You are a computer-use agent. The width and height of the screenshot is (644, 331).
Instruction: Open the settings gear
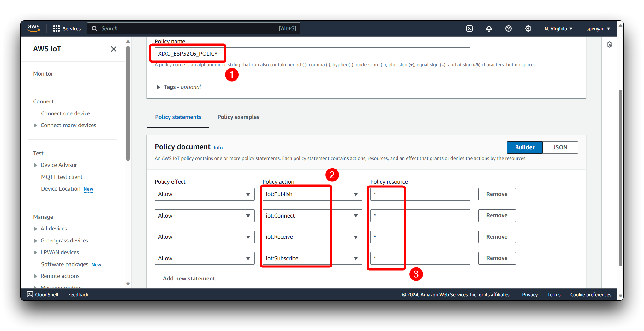click(528, 28)
